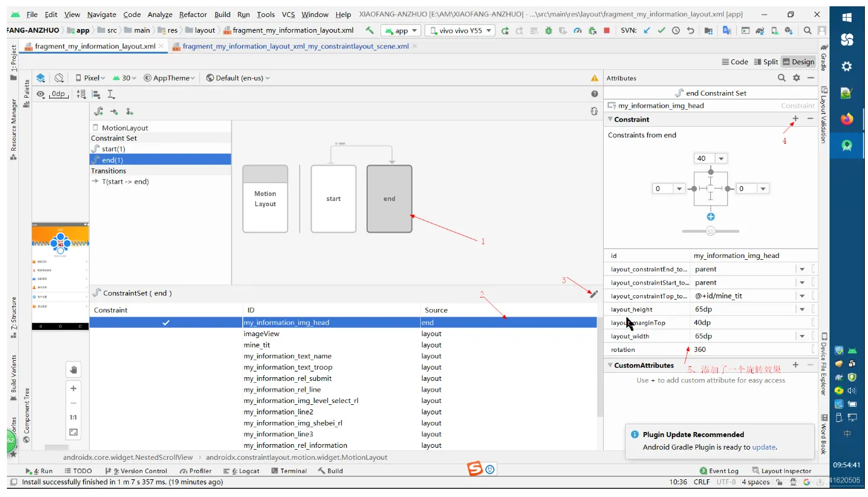Viewport: 868px width, 497px height.
Task: Commit SVN changes with the green checkmark
Action: (x=661, y=30)
